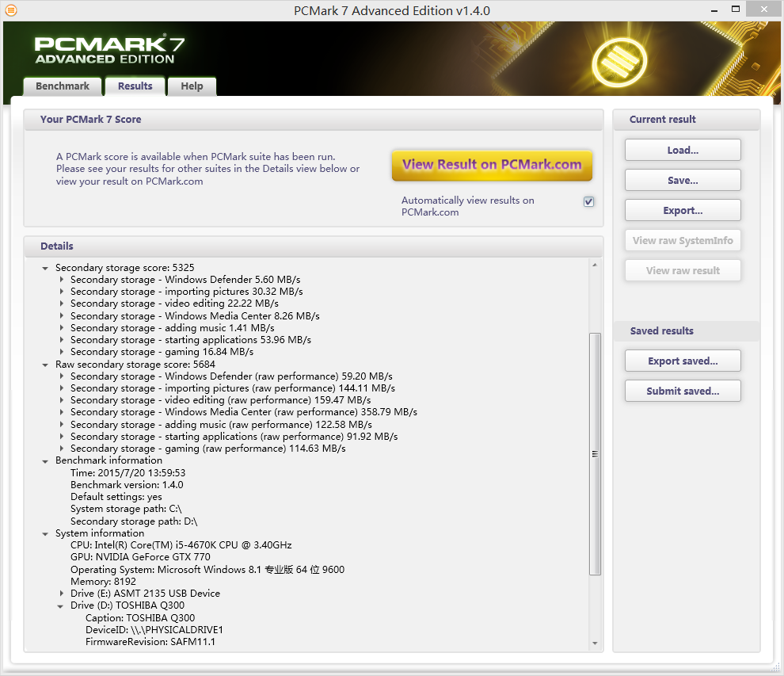The height and width of the screenshot is (676, 784).
Task: Click the Load... button
Action: (683, 150)
